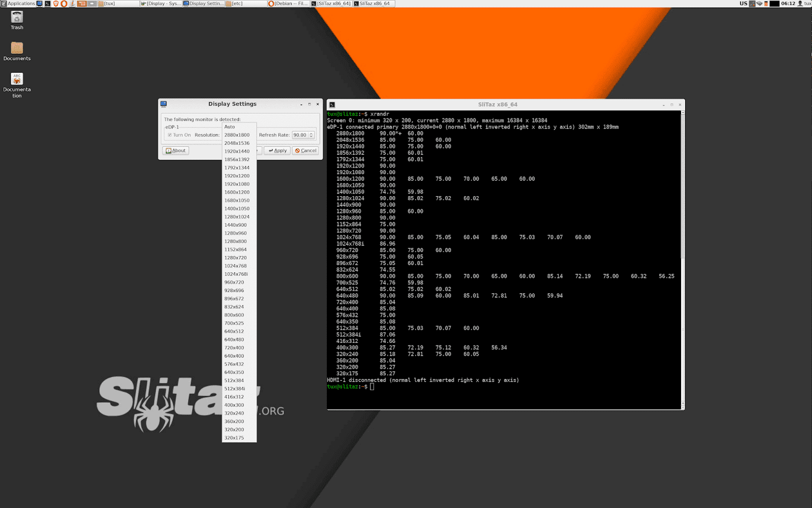Screen dimensions: 812x508
Task: Choose 640x480 resolution entry
Action: point(239,339)
